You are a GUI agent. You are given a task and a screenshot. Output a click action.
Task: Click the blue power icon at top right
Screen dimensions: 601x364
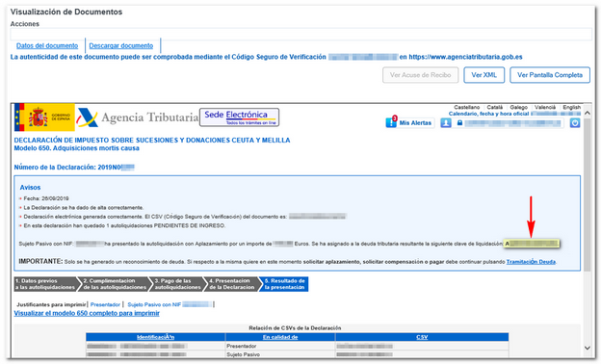[575, 123]
